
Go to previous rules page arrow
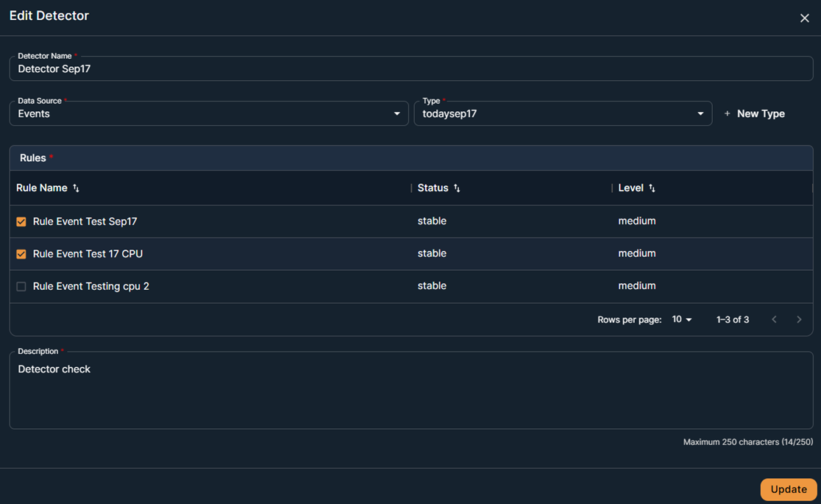click(x=774, y=319)
